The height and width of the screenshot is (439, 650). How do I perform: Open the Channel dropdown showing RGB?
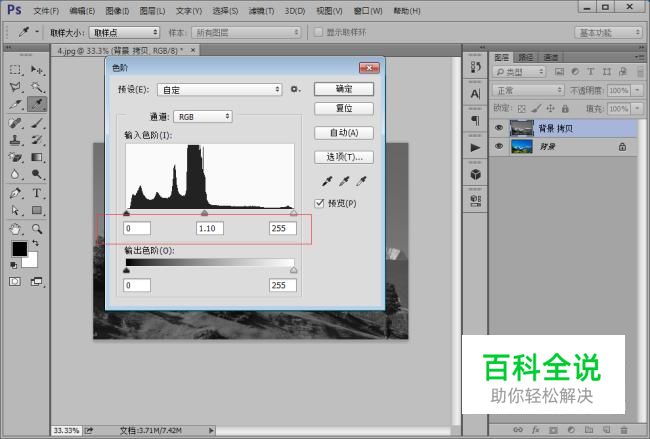203,116
